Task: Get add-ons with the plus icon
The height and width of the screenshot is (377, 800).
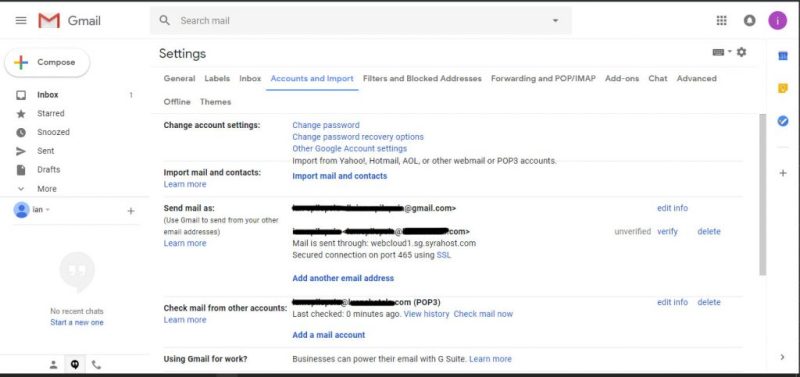Action: [783, 173]
